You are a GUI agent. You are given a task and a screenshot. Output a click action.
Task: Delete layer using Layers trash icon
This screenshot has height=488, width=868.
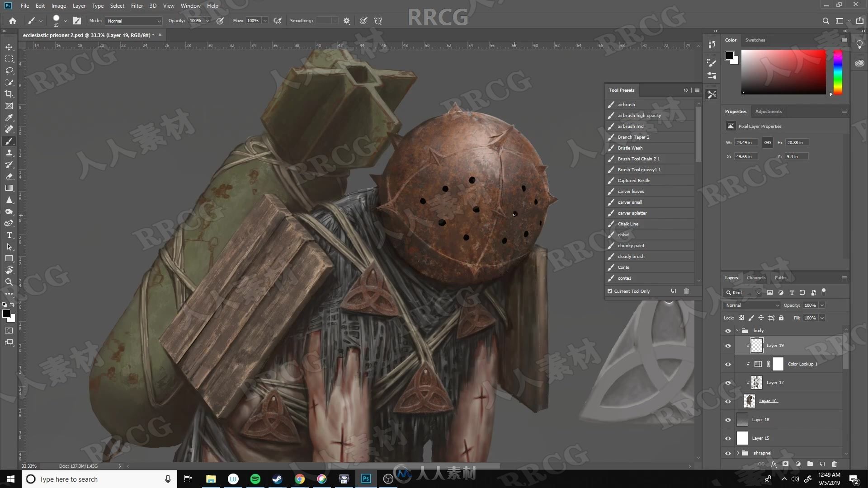(835, 464)
